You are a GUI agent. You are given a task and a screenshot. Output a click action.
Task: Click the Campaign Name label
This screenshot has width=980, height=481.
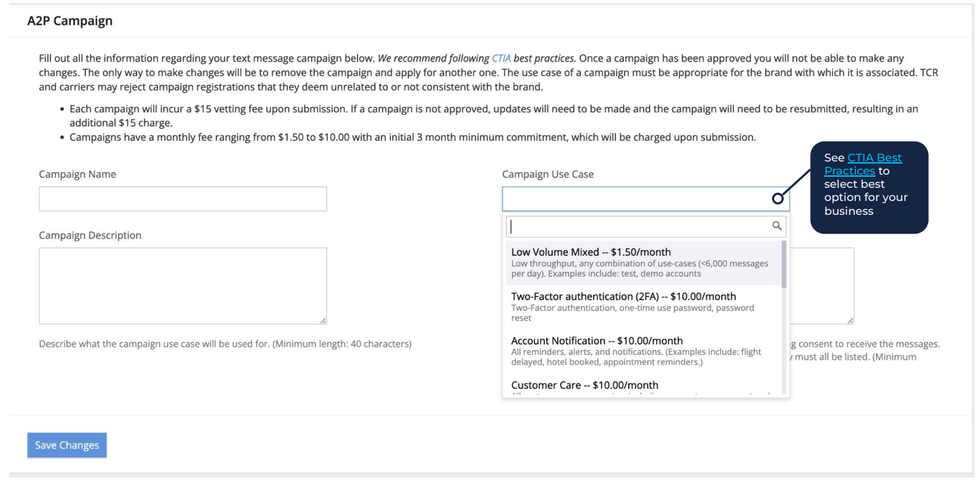click(x=77, y=174)
